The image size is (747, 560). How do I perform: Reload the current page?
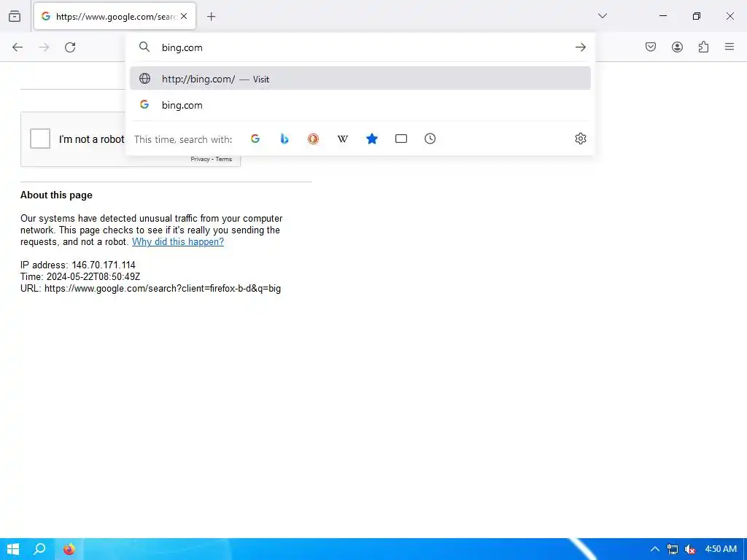coord(70,47)
